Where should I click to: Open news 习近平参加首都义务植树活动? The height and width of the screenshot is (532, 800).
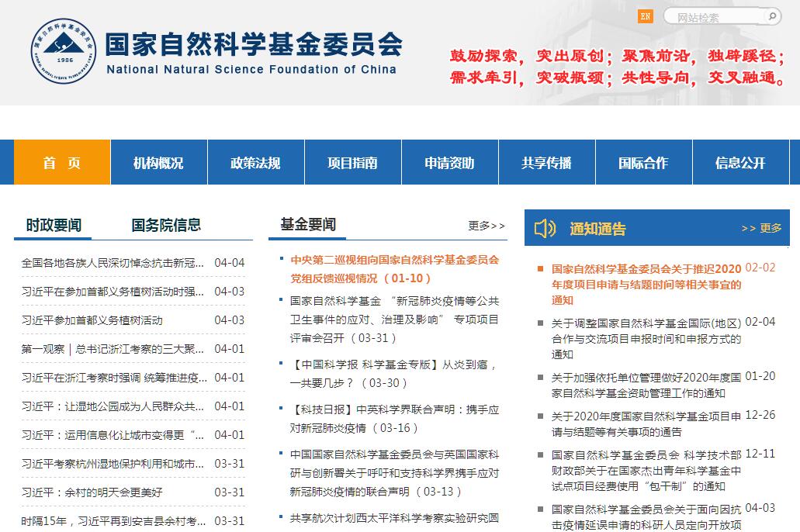92,320
